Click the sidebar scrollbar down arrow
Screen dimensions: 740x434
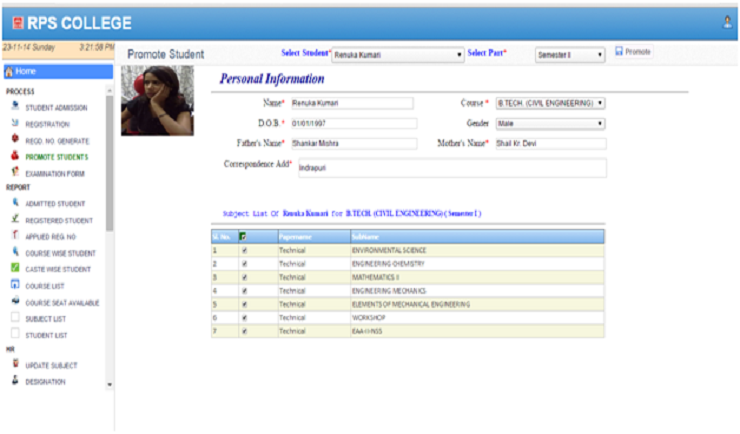pyautogui.click(x=110, y=385)
